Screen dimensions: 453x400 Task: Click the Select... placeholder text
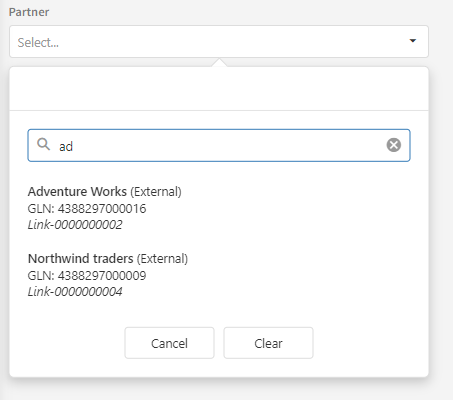38,43
